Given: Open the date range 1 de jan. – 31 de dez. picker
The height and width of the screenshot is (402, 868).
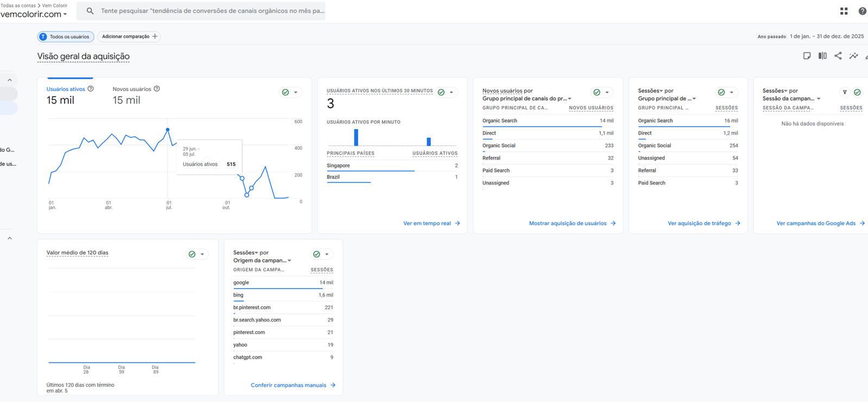Looking at the screenshot, I should pyautogui.click(x=826, y=36).
